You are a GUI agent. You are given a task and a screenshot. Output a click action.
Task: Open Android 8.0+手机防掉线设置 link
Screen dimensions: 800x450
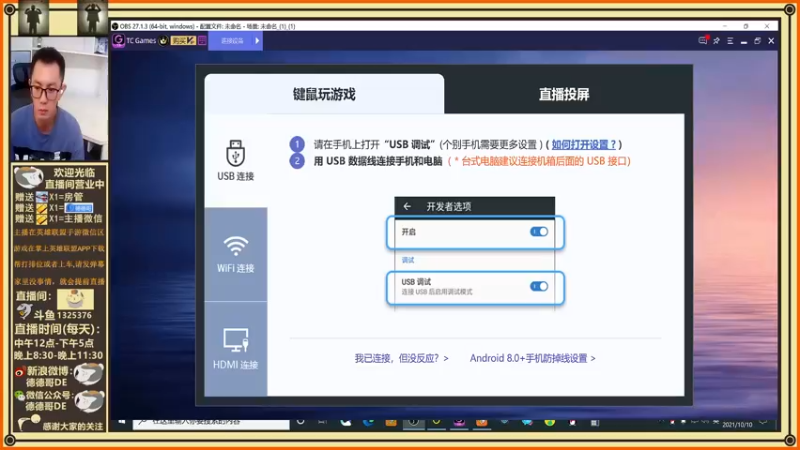tap(533, 358)
